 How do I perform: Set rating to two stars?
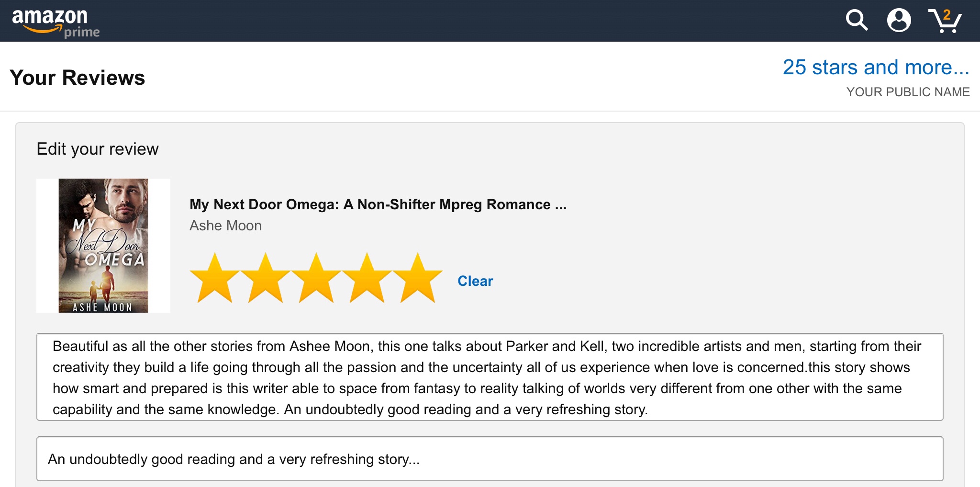point(266,279)
